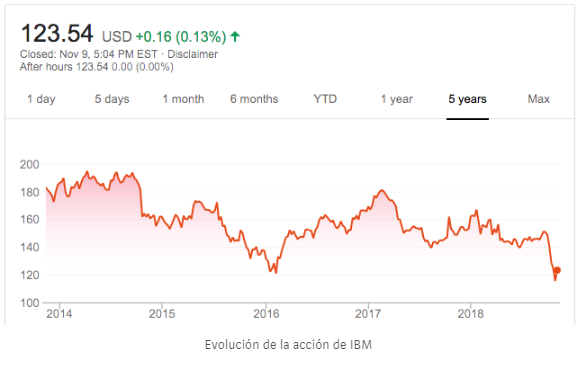Switch chart to 1 year view
Image resolution: width=582 pixels, height=365 pixels.
click(x=397, y=99)
